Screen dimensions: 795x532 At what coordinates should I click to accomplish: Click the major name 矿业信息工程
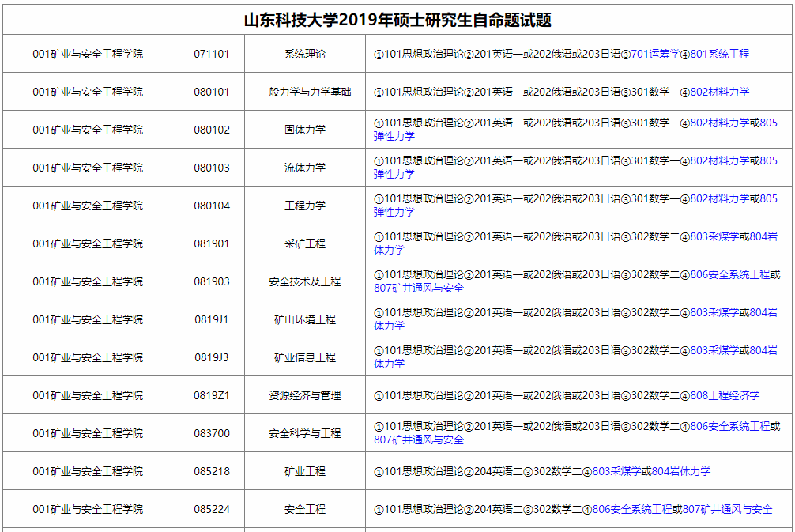(305, 357)
